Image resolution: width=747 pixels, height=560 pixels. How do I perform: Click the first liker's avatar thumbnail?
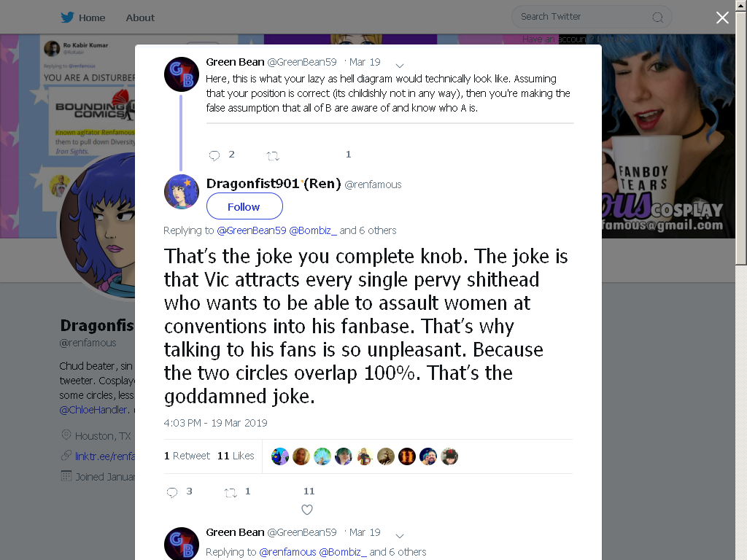pyautogui.click(x=280, y=456)
